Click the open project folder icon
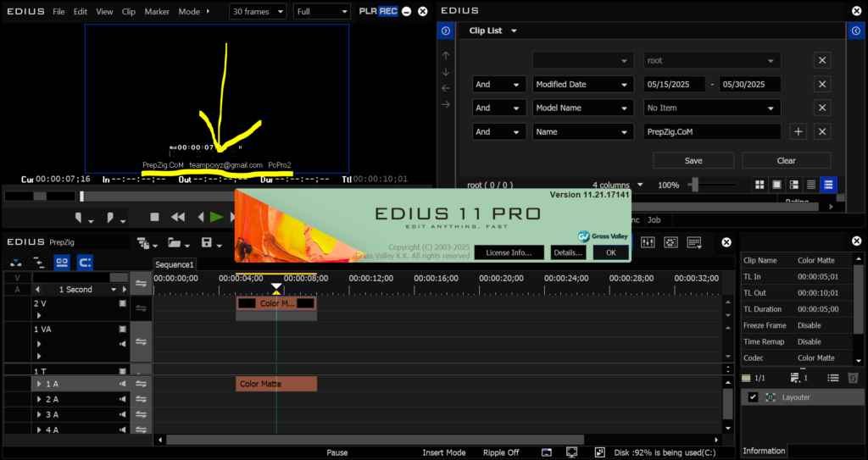Screen dimensions: 868x460 coord(175,243)
